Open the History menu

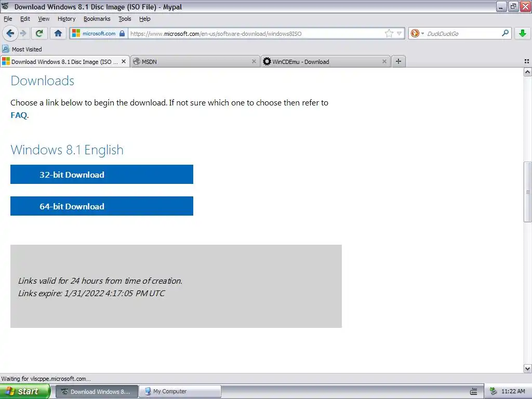click(66, 19)
